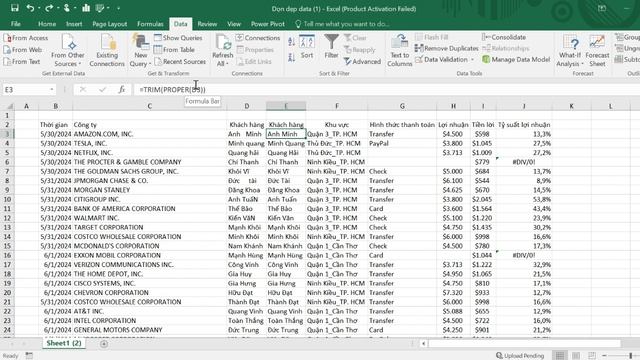Select column C header

(x=149, y=106)
